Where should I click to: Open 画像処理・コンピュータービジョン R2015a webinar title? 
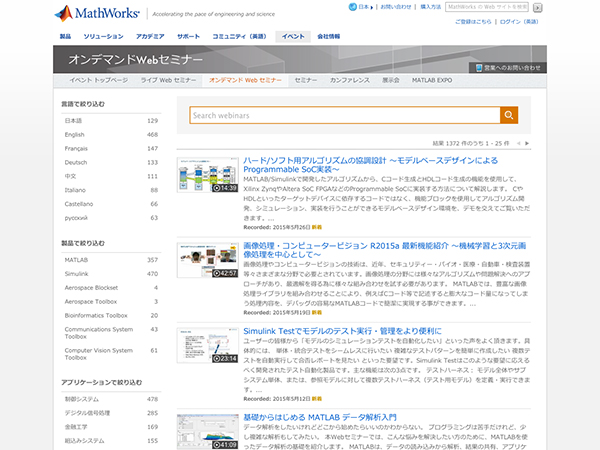tap(385, 250)
